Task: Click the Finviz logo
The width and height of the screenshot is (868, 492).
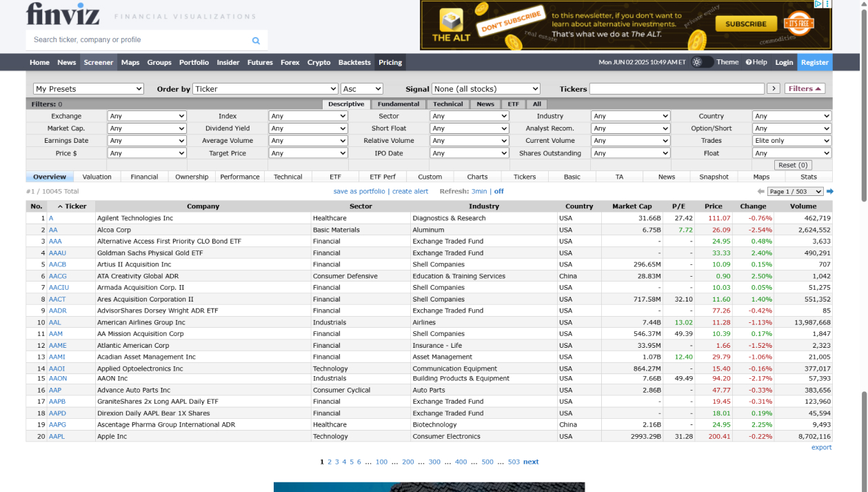Action: (x=63, y=13)
